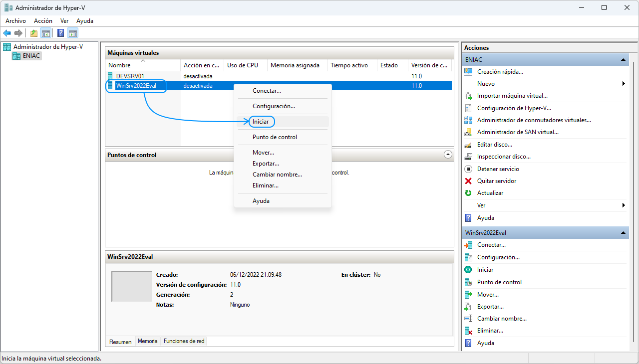Screen dimensions: 639x364
Task: Sort by the Memoria asignada column
Action: click(297, 65)
